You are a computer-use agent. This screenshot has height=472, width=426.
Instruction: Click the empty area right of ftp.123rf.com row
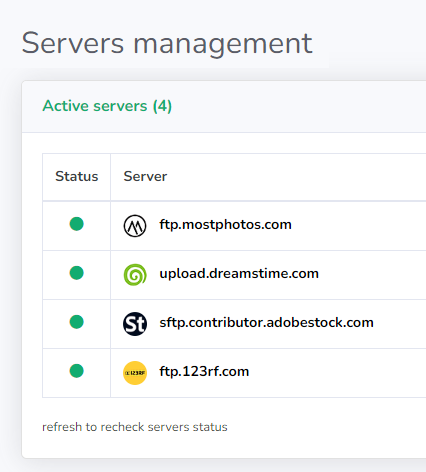coord(337,373)
